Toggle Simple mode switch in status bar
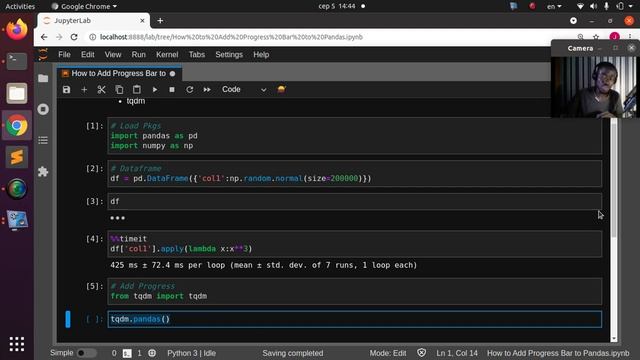The width and height of the screenshot is (640, 360). [87, 353]
